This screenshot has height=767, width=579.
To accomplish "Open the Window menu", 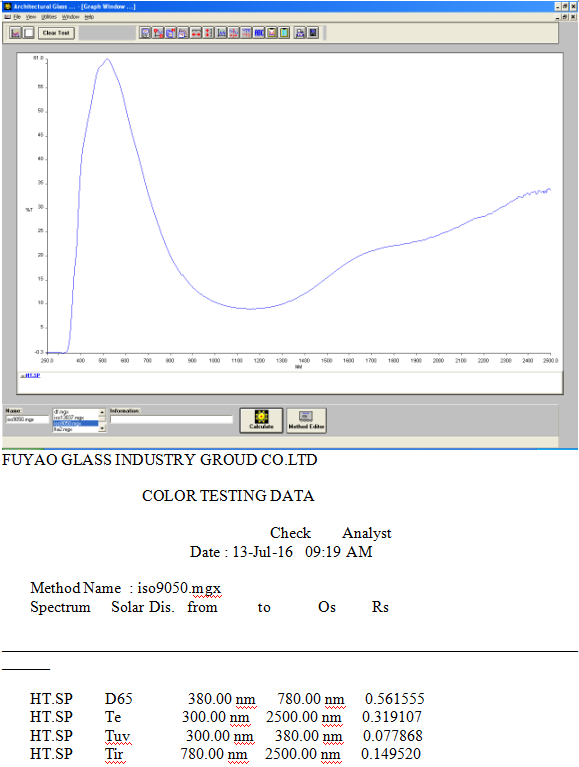I will click(x=70, y=17).
